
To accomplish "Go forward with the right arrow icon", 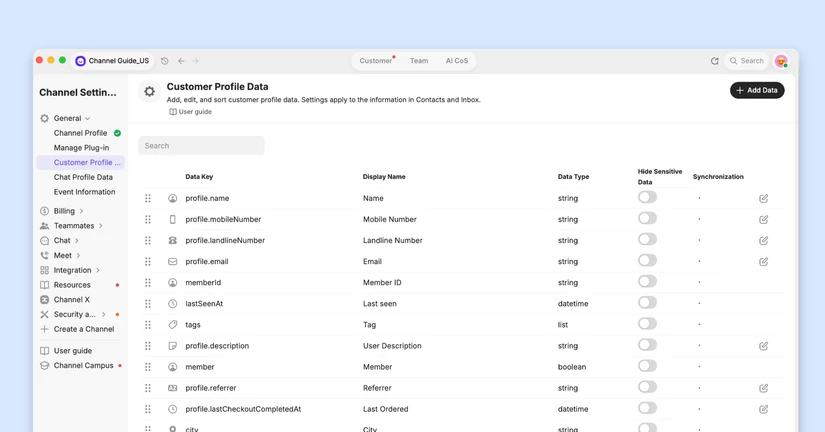I will 195,61.
